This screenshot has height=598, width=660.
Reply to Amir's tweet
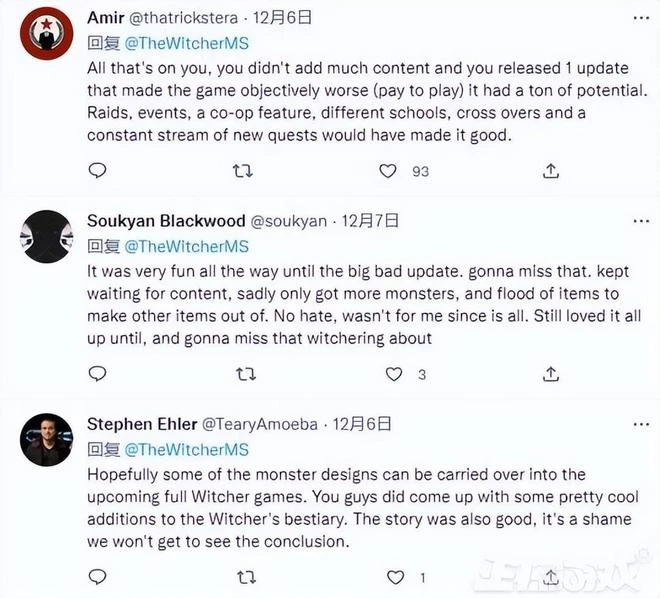(x=97, y=171)
